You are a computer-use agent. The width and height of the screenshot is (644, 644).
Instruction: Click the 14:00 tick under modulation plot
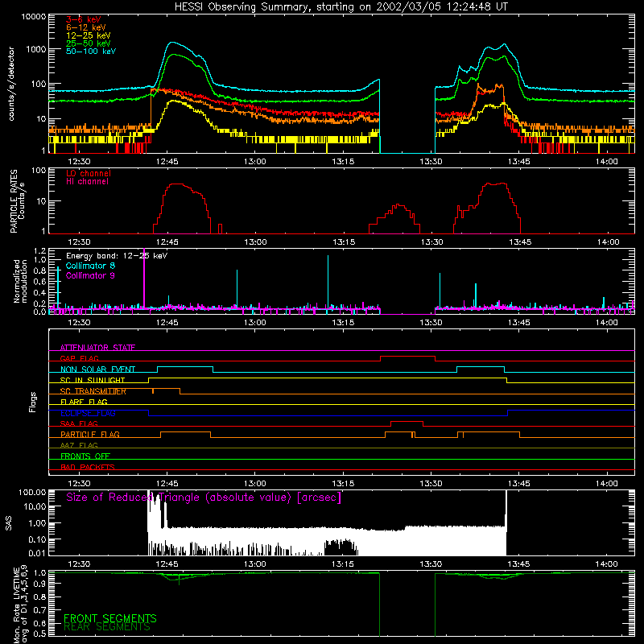[607, 323]
